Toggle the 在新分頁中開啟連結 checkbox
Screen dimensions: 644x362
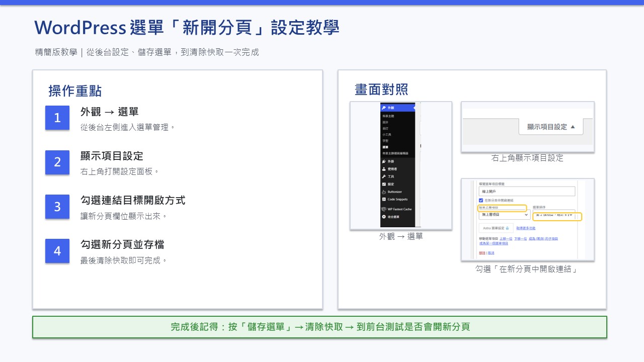(481, 200)
